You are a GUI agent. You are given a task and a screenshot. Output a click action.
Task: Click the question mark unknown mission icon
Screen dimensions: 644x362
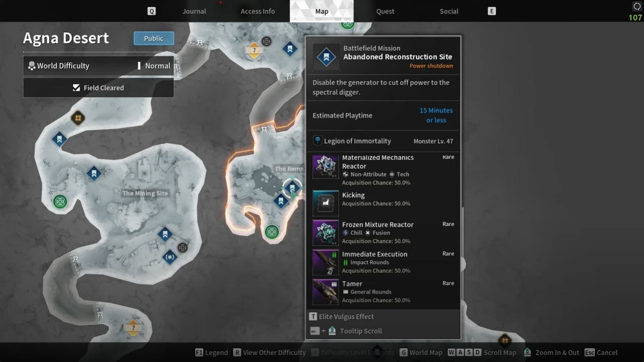[x=133, y=327]
